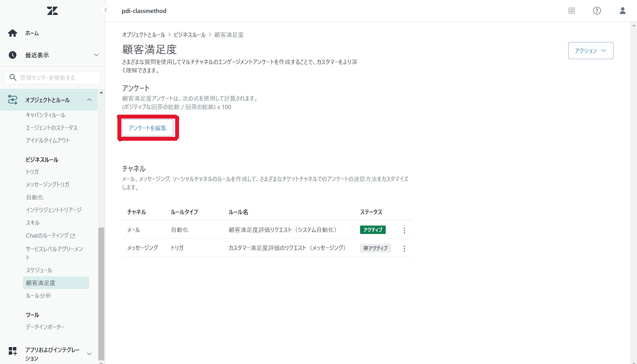637x364 pixels.
Task: Open the help question mark icon
Action: pos(597,11)
